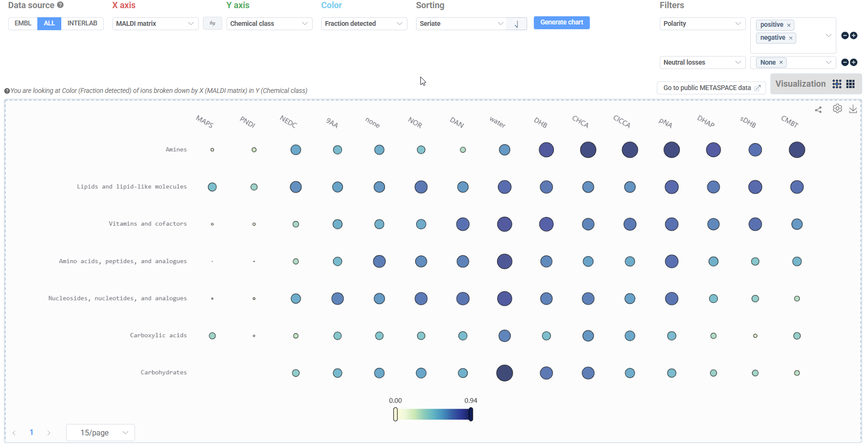Open the Polarity filter type dropdown
The height and width of the screenshot is (446, 868).
[x=702, y=23]
